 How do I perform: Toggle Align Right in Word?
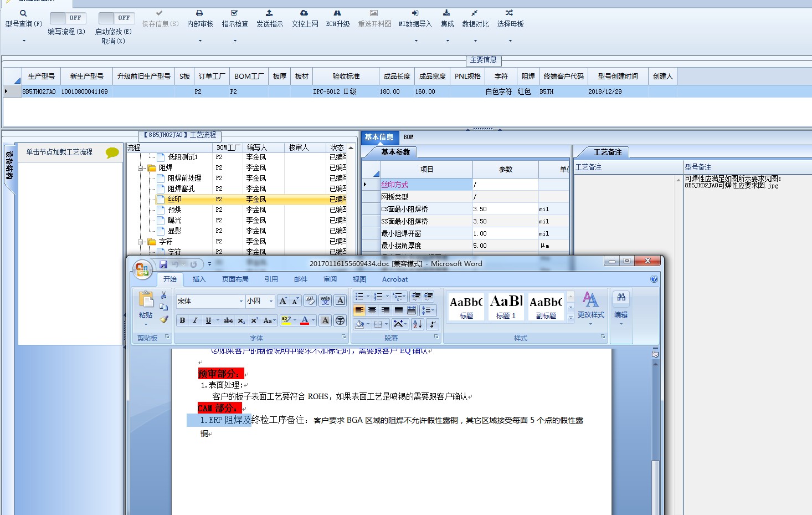(386, 310)
